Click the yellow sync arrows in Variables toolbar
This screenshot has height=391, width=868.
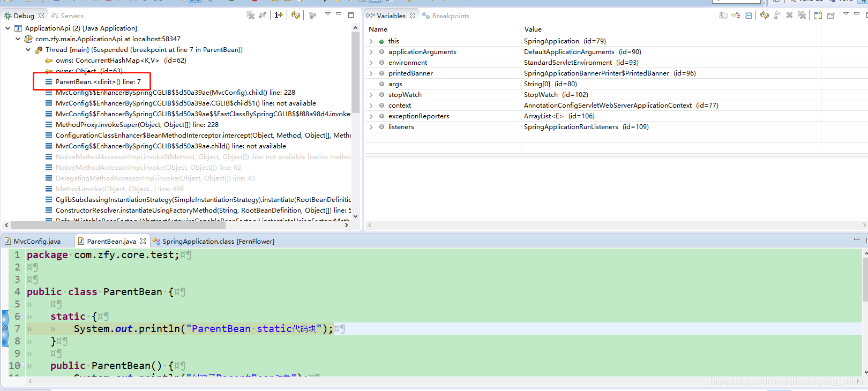(x=765, y=15)
